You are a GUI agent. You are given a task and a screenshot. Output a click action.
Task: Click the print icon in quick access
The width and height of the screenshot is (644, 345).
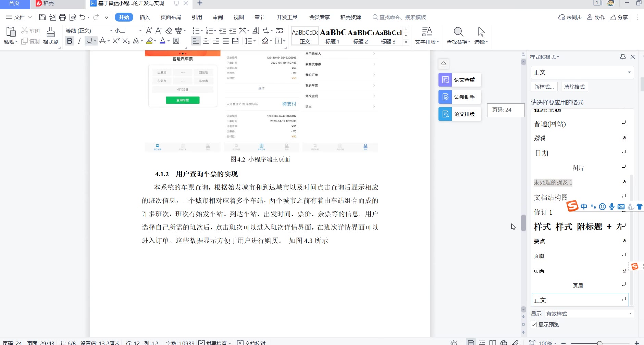pos(62,17)
